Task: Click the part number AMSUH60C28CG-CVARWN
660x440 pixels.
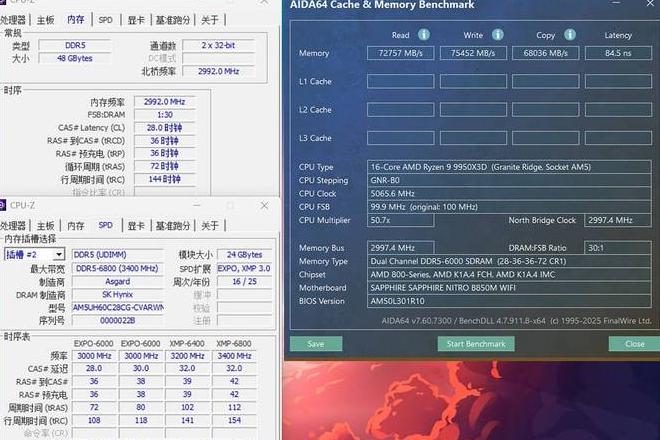Action: (117, 307)
